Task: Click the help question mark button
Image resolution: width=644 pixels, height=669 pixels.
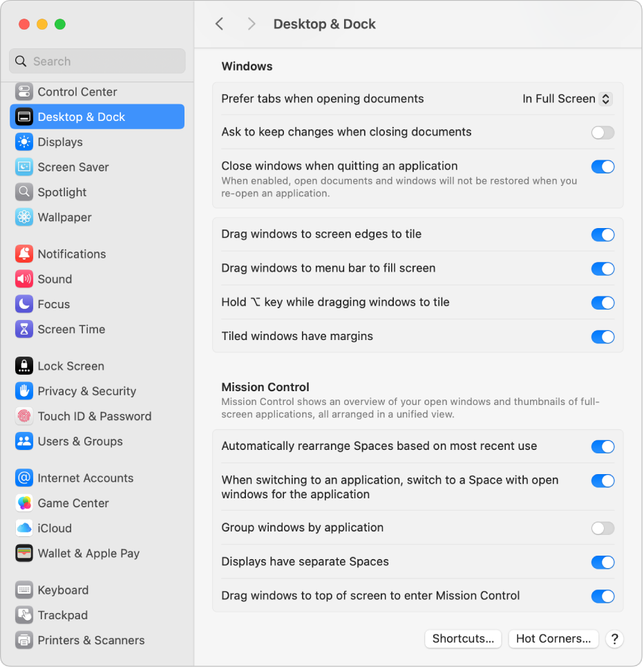Action: click(614, 639)
